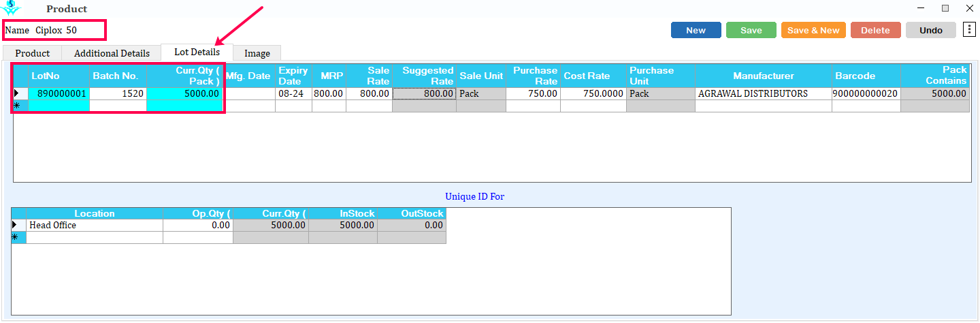This screenshot has width=980, height=323.
Task: Select the lot row marker for 890000001
Action: 20,93
